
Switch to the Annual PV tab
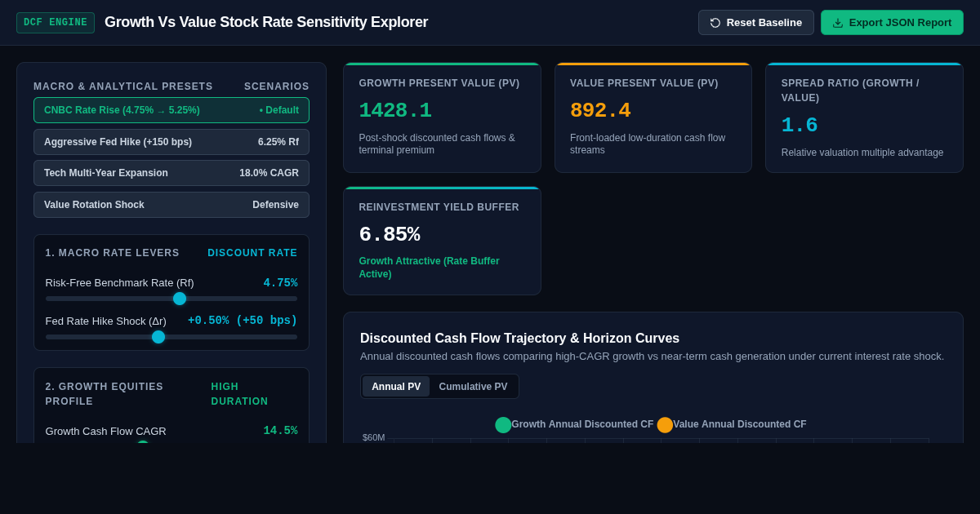pyautogui.click(x=396, y=387)
